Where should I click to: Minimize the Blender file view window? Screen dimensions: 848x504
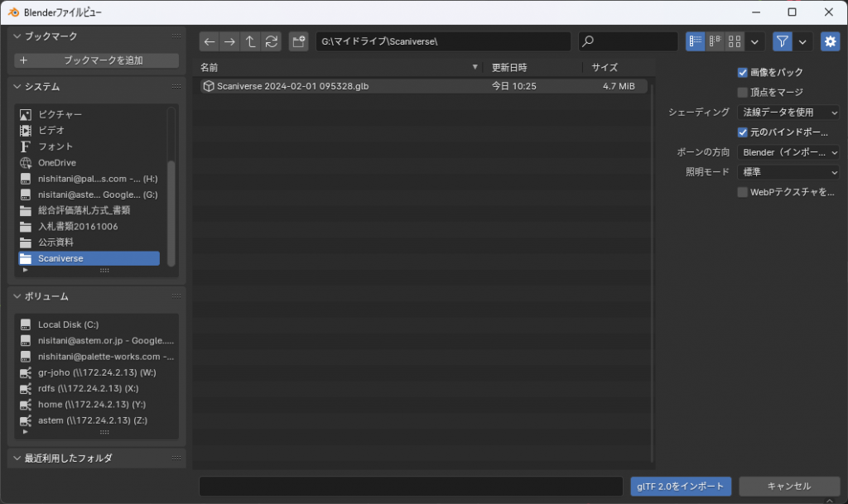pos(756,12)
